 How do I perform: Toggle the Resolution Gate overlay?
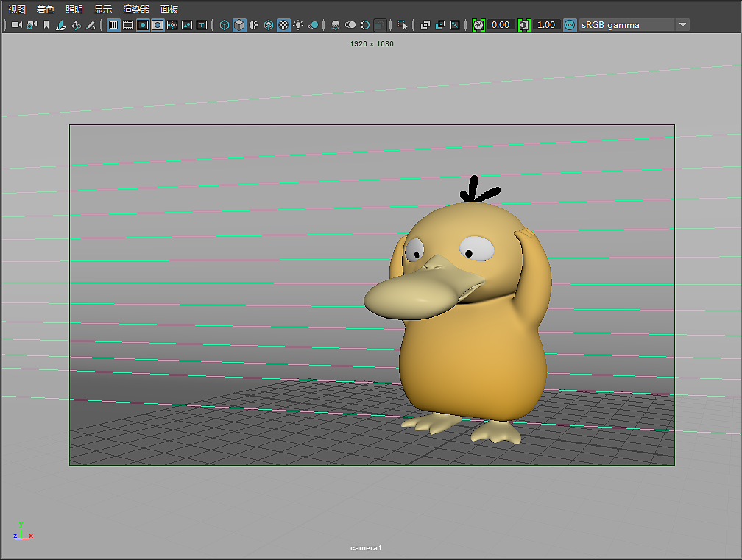(143, 25)
